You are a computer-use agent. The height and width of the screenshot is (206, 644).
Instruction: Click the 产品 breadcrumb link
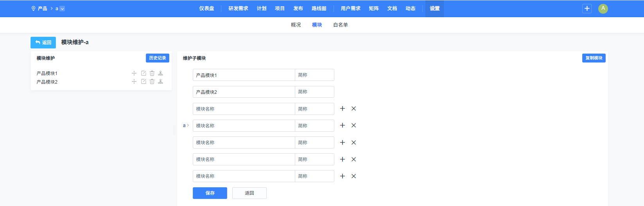[x=42, y=9]
